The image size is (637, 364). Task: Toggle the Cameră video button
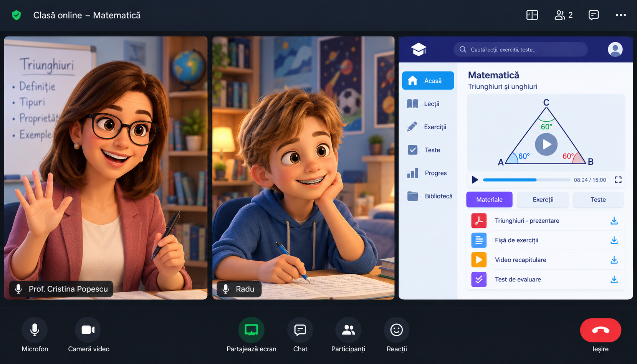88,330
